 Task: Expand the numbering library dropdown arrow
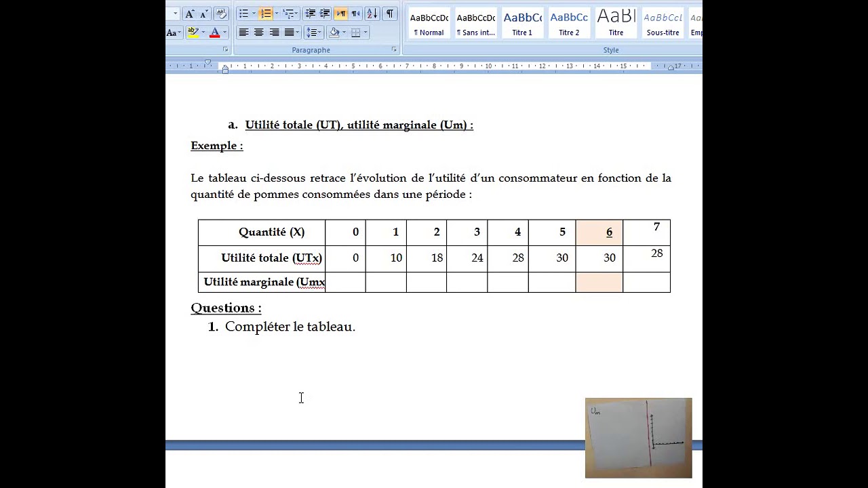[x=277, y=14]
